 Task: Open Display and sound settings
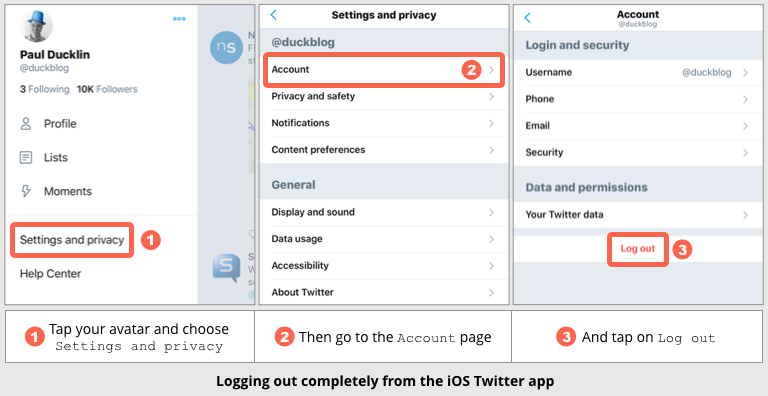coord(384,212)
